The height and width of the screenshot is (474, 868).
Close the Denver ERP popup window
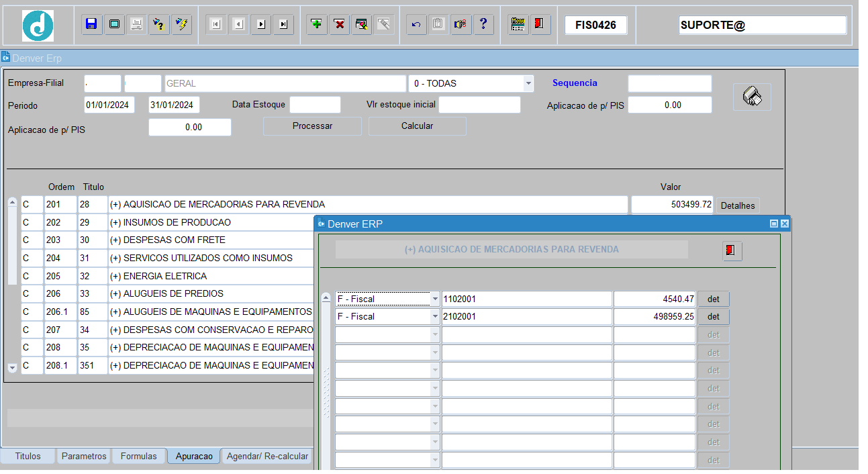pos(784,224)
